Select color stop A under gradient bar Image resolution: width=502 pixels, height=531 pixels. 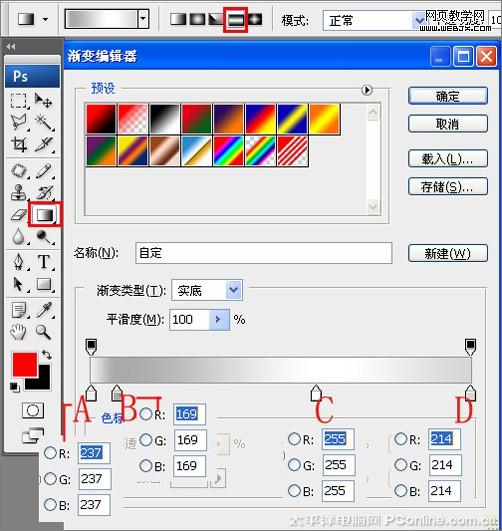91,393
